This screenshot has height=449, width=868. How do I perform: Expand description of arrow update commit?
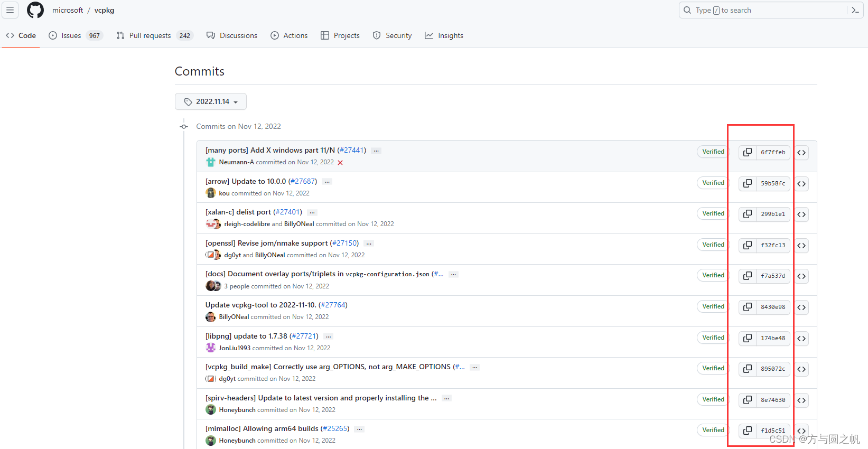pyautogui.click(x=327, y=182)
